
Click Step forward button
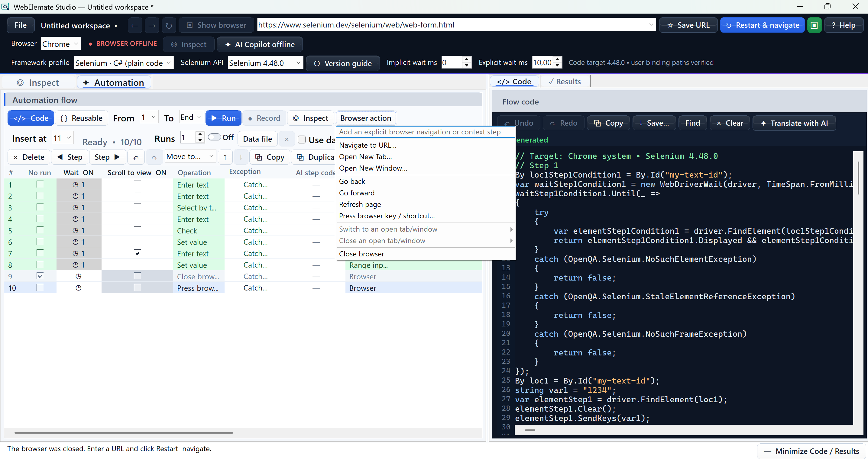point(108,157)
